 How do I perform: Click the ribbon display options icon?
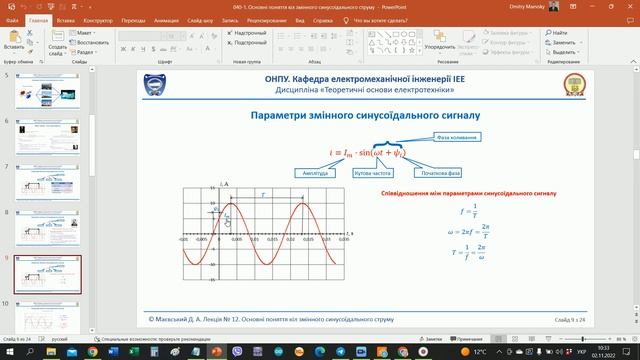573,7
